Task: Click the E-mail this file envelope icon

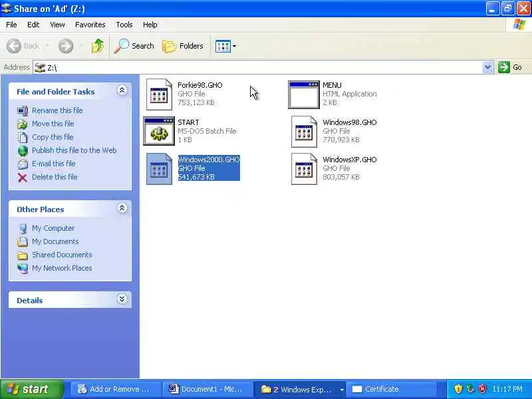Action: [23, 164]
